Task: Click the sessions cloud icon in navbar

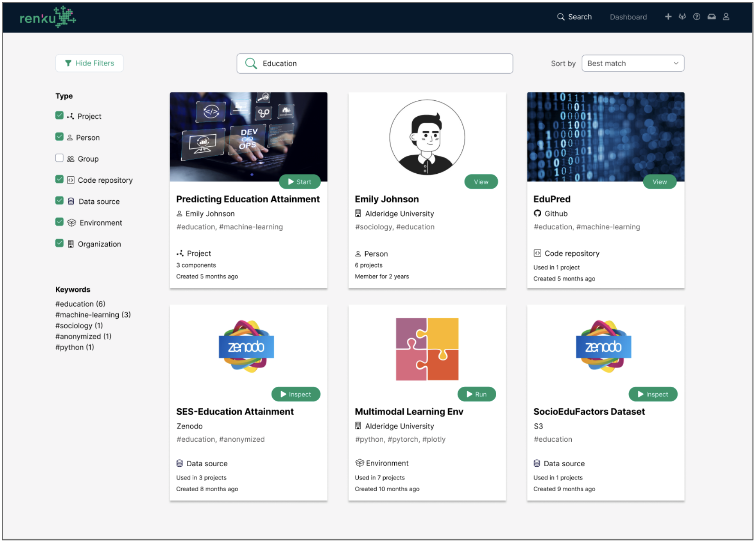Action: (x=711, y=17)
